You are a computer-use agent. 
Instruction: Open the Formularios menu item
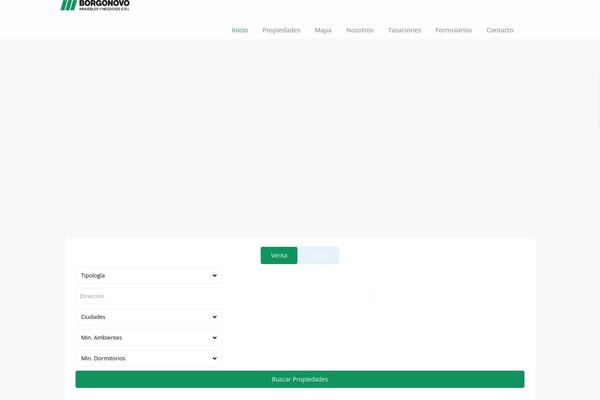pyautogui.click(x=453, y=30)
